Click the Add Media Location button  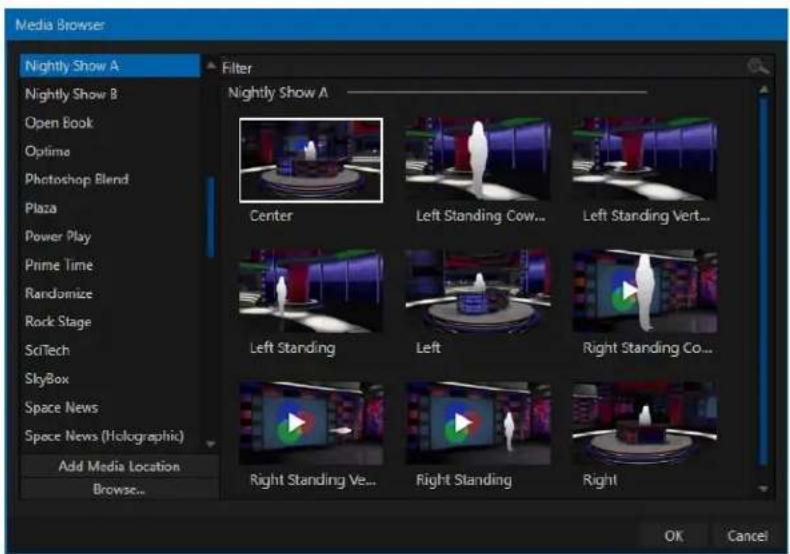coord(119,466)
